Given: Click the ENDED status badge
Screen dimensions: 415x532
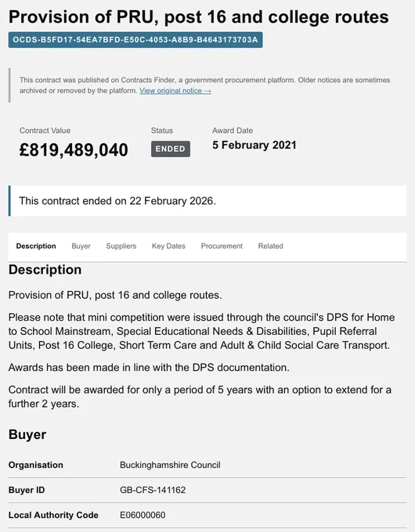Looking at the screenshot, I should (171, 149).
